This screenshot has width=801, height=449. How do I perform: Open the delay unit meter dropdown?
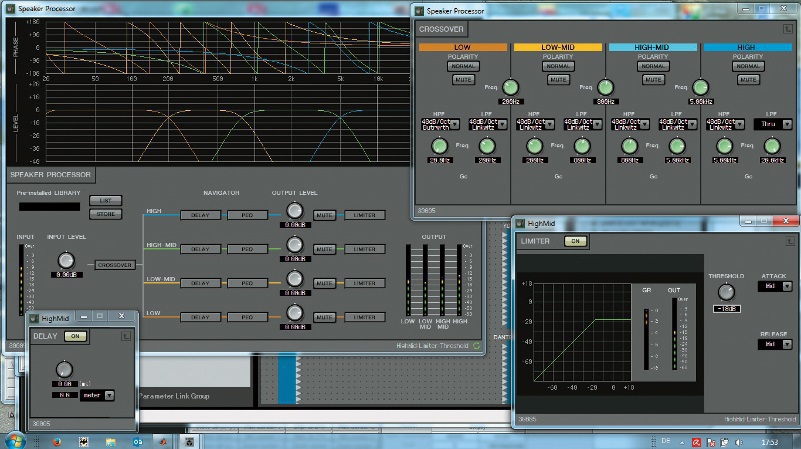click(x=96, y=394)
